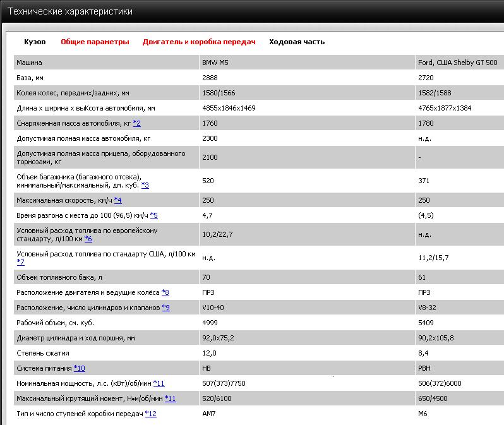Screen dimensions: 504x425
Task: Select bore and stroke 92,0x75,2
Action: [219, 338]
